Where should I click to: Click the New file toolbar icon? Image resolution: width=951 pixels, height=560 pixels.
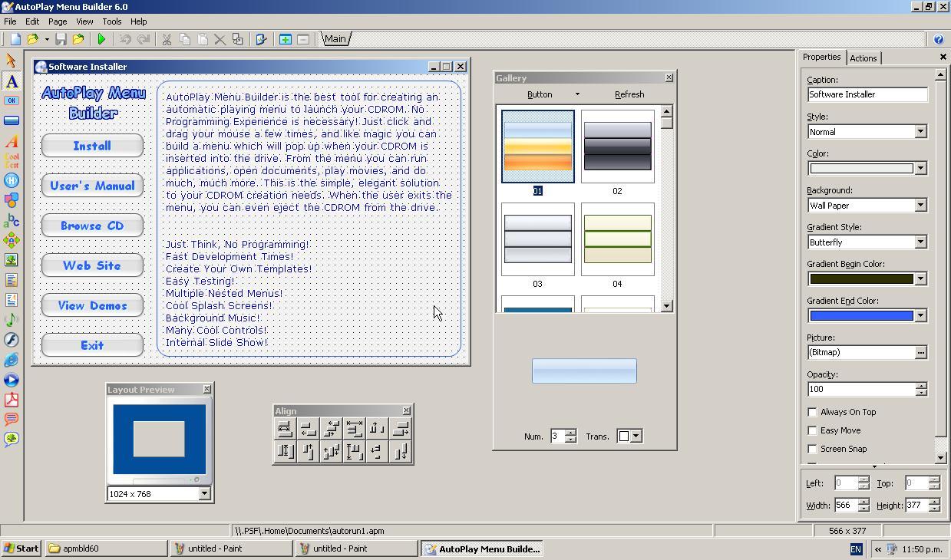click(15, 39)
